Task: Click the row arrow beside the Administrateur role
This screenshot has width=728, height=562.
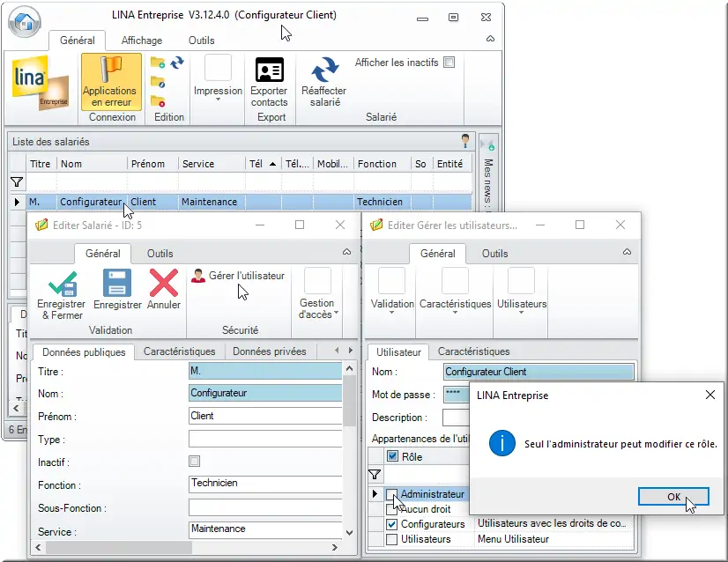Action: pyautogui.click(x=375, y=493)
